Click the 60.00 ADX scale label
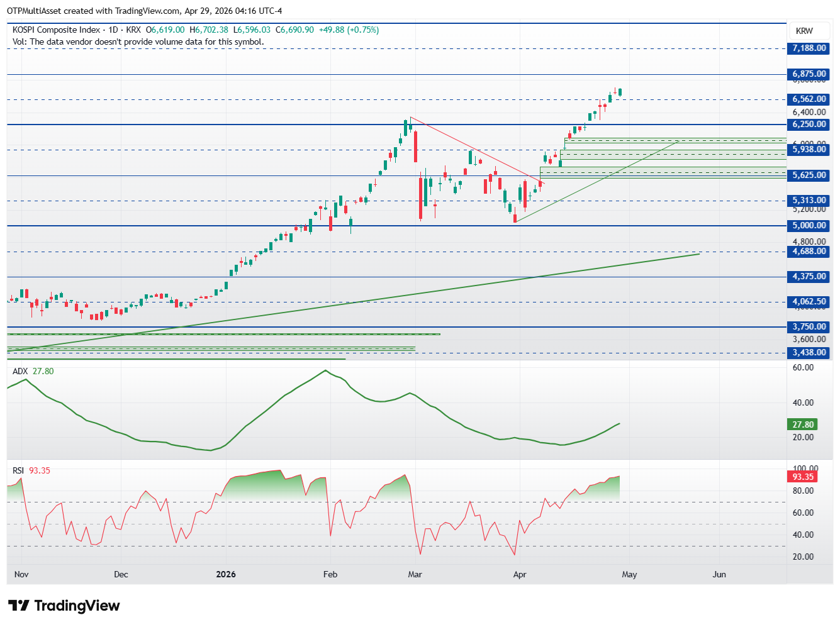Screen dimensions: 840x627 click(x=804, y=367)
